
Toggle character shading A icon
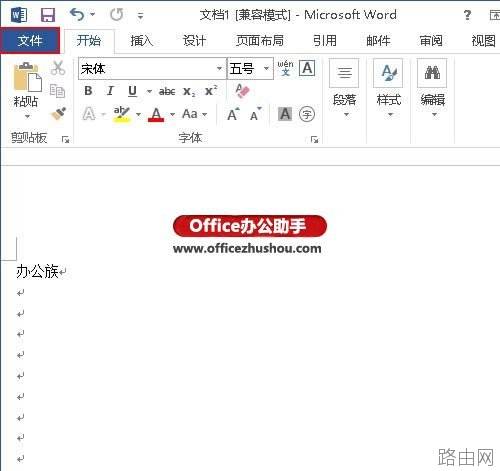(285, 114)
